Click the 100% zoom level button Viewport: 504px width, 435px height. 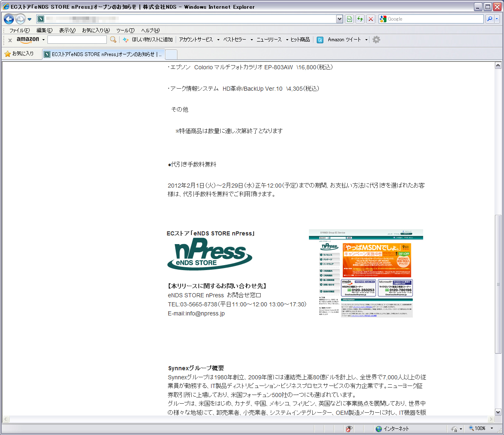point(477,428)
